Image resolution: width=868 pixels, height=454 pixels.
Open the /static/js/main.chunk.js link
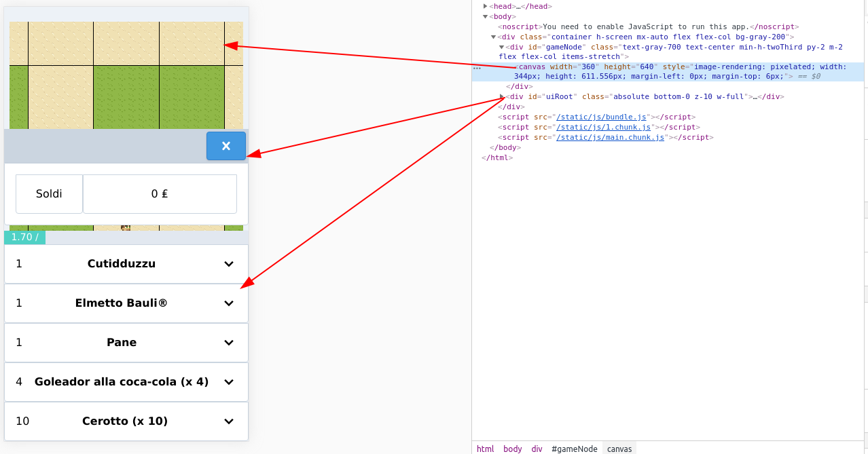pos(610,137)
